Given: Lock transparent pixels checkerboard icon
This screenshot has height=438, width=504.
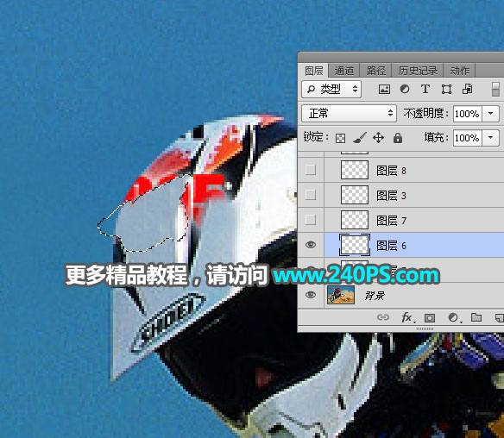Looking at the screenshot, I should tap(340, 139).
